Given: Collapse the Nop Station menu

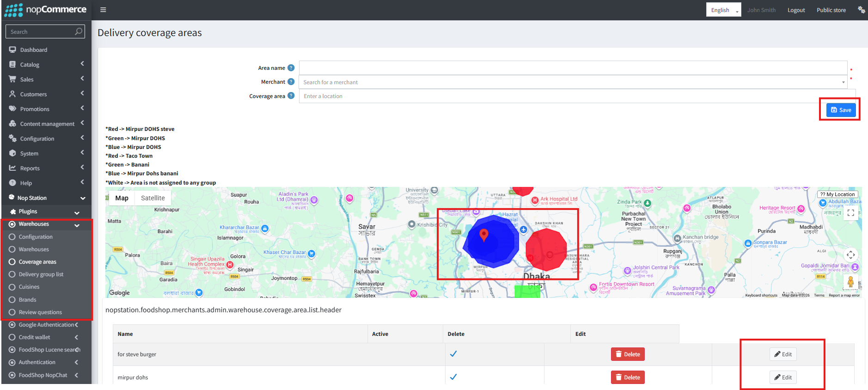Looking at the screenshot, I should coord(46,198).
